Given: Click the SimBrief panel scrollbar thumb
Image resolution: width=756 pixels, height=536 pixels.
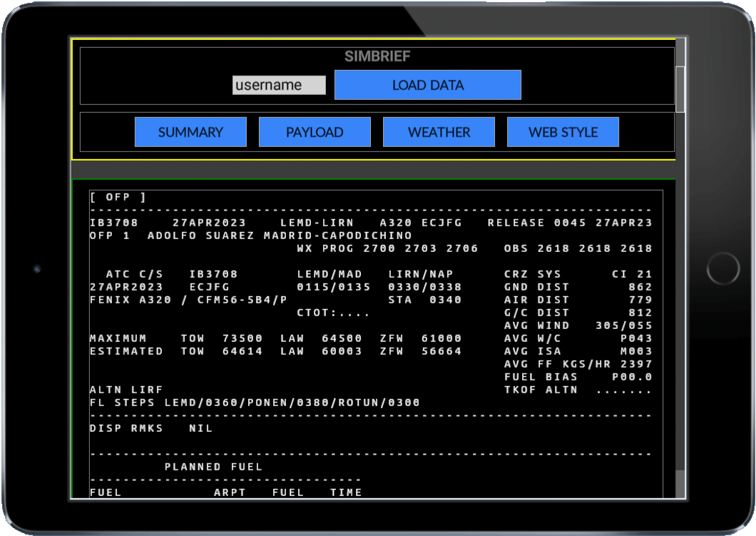Looking at the screenshot, I should coord(680,89).
